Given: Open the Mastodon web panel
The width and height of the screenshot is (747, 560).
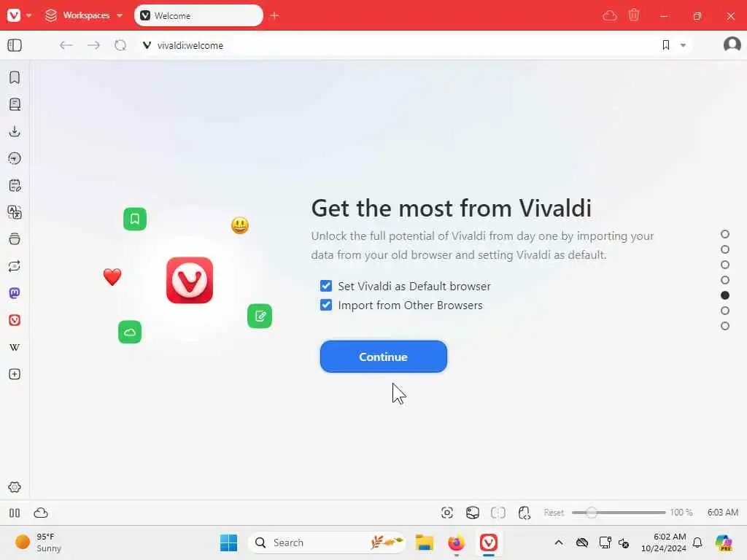Looking at the screenshot, I should pyautogui.click(x=15, y=293).
